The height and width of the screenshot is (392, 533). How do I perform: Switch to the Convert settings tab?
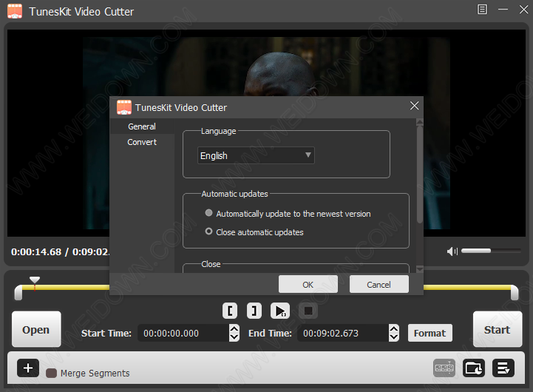[142, 142]
